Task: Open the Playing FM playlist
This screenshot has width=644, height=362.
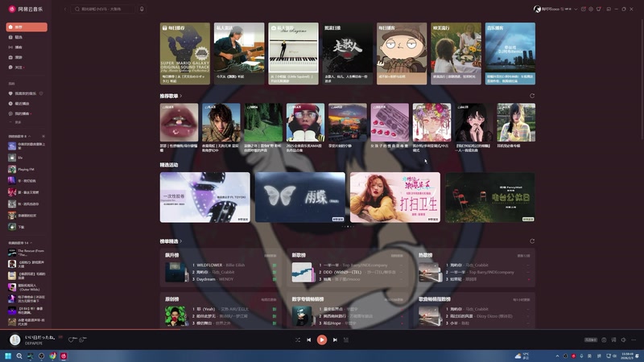Action: tap(27, 169)
